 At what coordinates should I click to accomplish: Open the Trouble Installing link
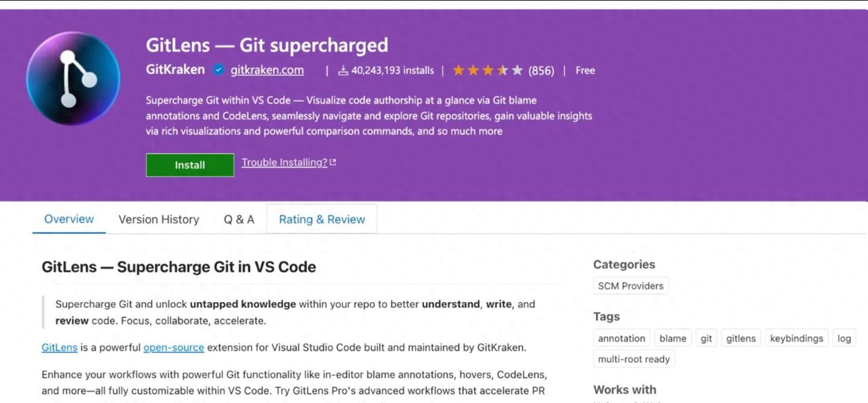[284, 163]
